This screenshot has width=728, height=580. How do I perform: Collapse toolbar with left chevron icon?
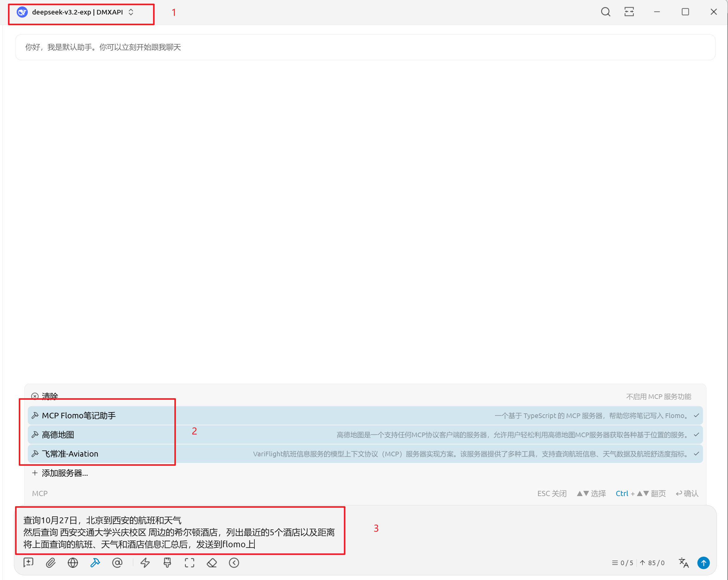pyautogui.click(x=234, y=562)
